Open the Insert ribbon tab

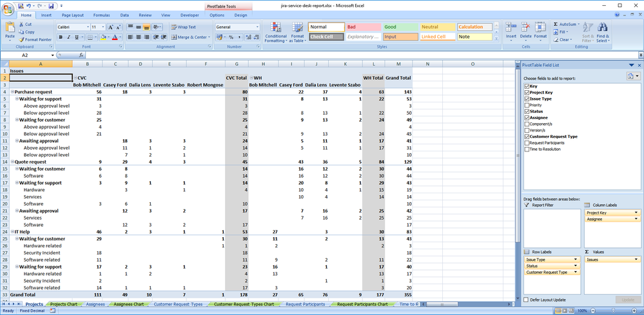coord(46,15)
